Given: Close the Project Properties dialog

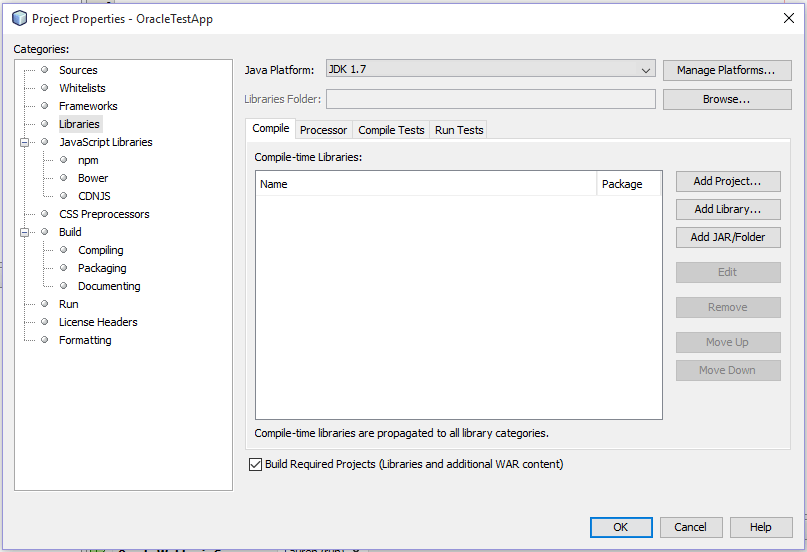Looking at the screenshot, I should pyautogui.click(x=788, y=18).
